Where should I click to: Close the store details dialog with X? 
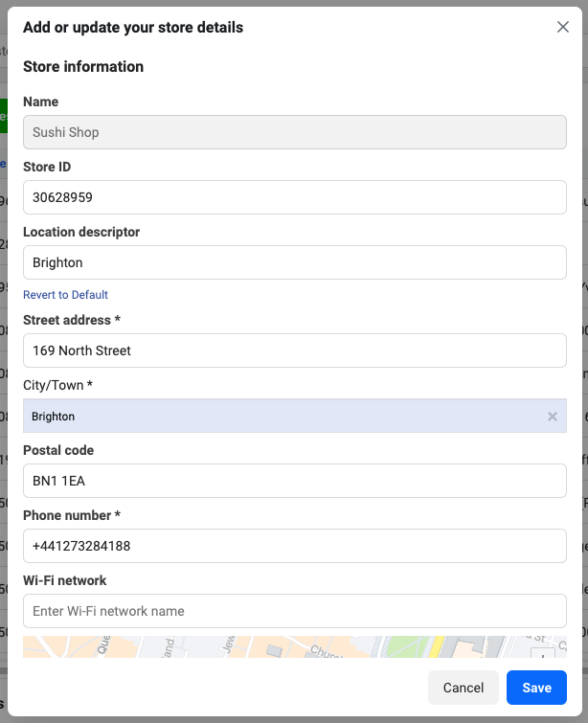click(x=563, y=27)
